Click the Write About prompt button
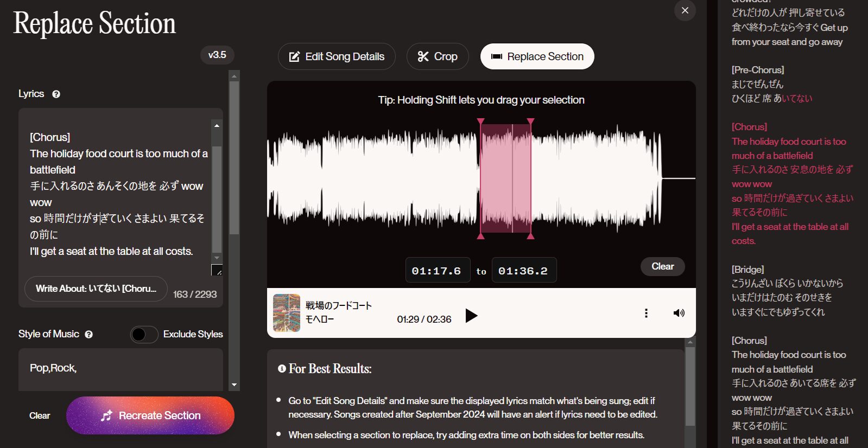Viewport: 868px width, 448px height. (x=96, y=289)
